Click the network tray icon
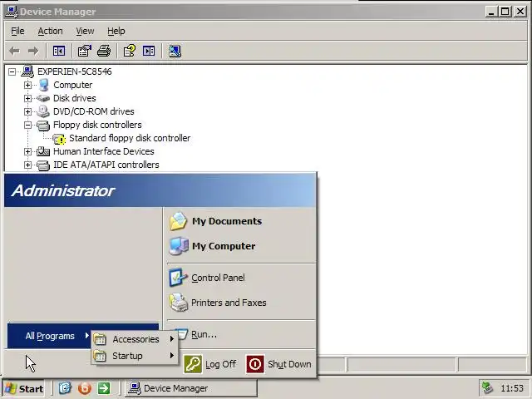Screen dimensions: 532x399 tap(488, 388)
